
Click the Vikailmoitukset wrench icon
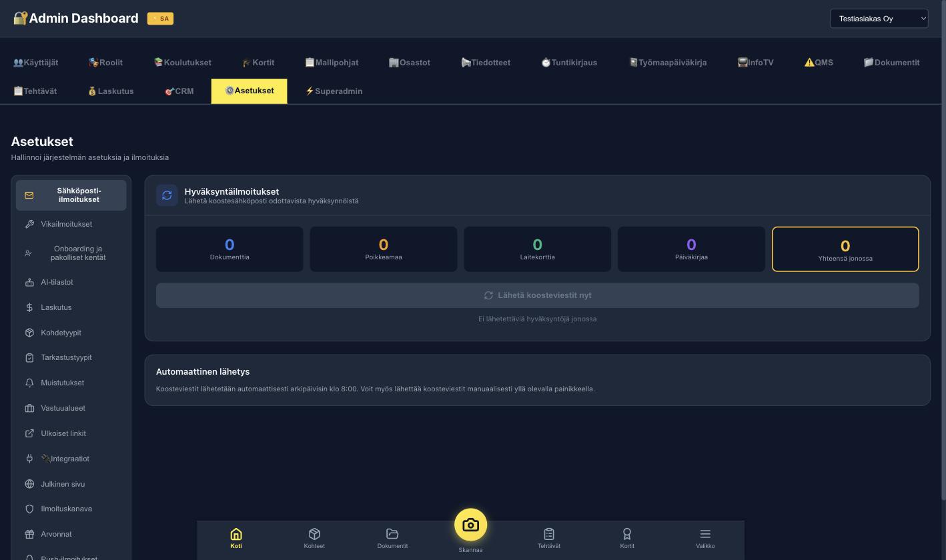[29, 224]
